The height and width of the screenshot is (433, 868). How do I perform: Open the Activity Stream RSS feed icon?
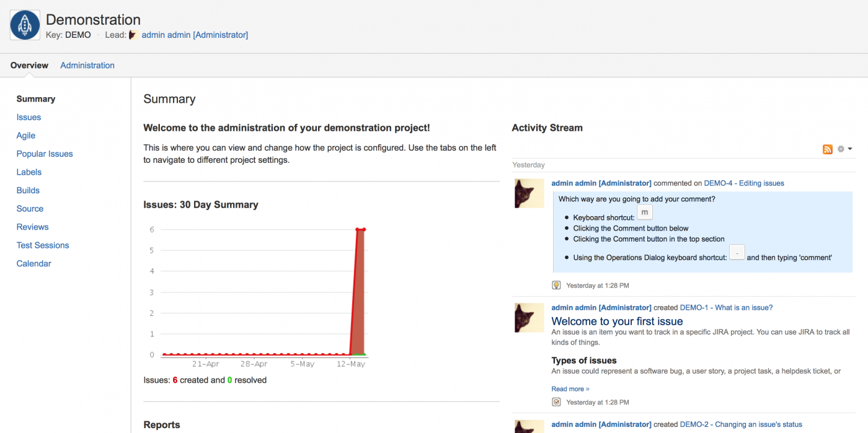[x=827, y=149]
